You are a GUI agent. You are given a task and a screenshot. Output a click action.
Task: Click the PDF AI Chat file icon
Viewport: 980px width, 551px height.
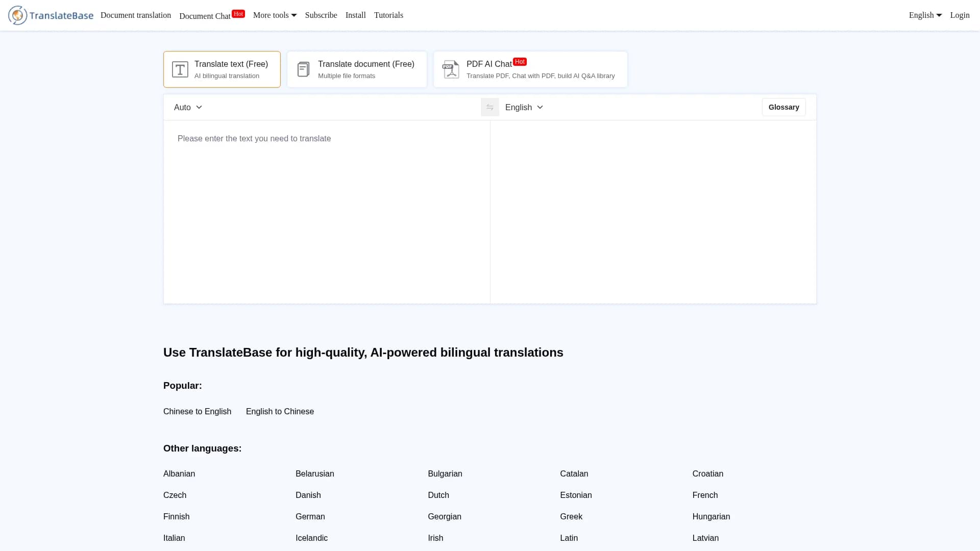click(x=451, y=69)
